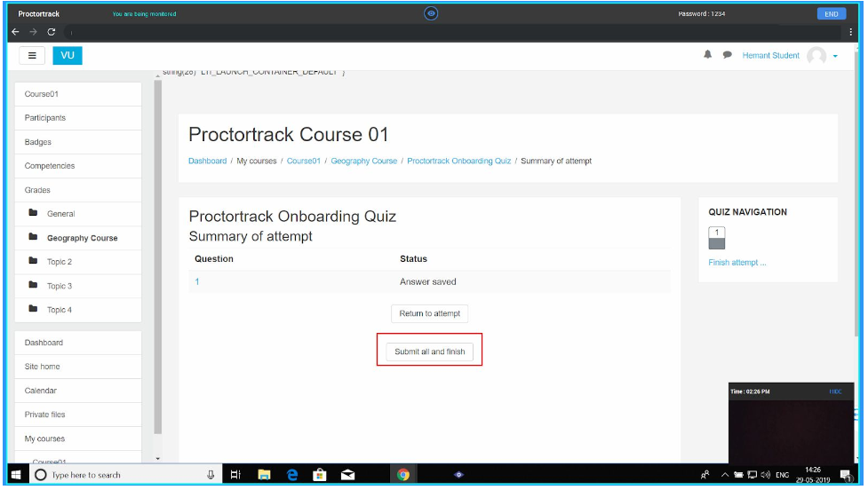Click network icon in system tray
Image resolution: width=868 pixels, height=490 pixels.
[753, 475]
